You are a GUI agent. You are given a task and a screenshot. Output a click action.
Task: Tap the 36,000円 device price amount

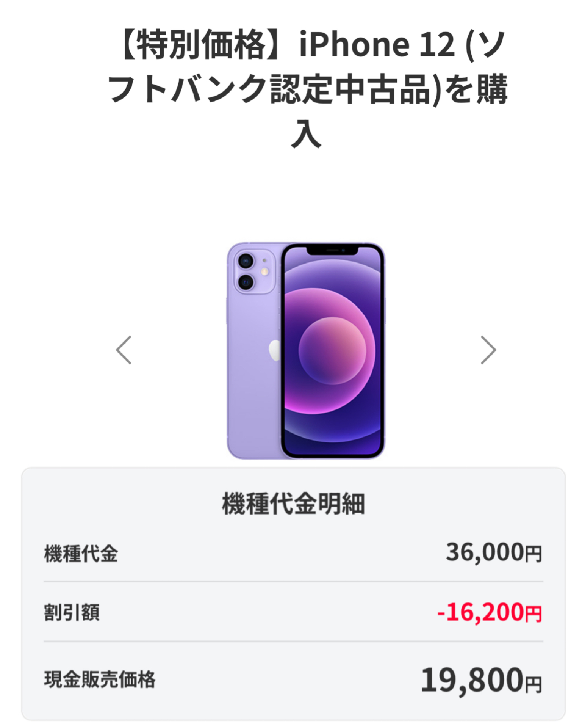(x=494, y=552)
